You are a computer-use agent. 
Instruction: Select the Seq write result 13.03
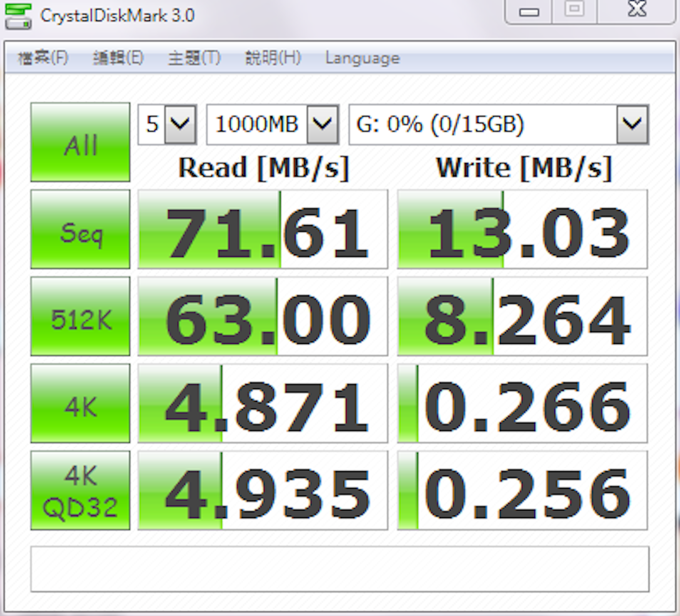click(522, 229)
